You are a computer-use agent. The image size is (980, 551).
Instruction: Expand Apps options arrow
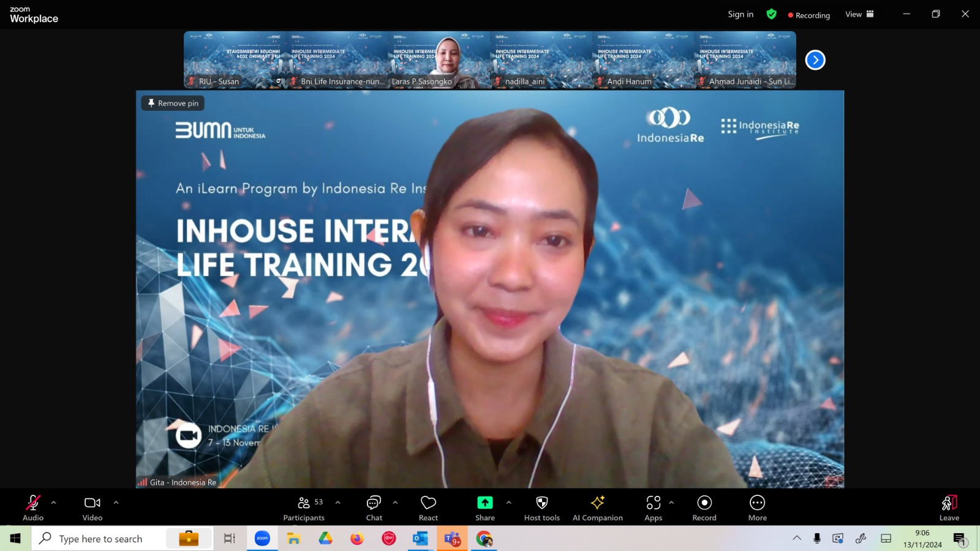tap(672, 503)
